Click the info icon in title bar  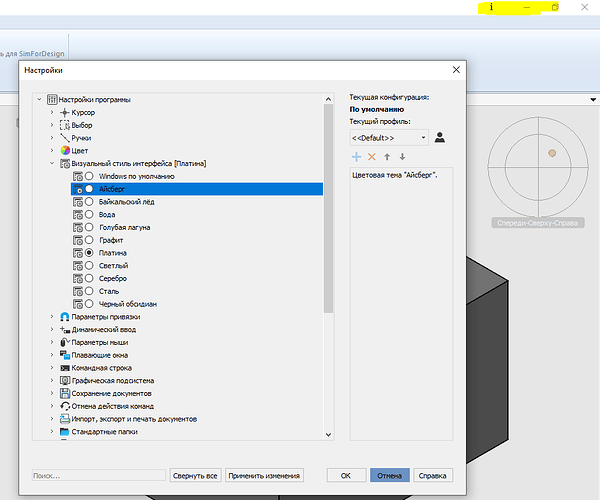coord(491,7)
